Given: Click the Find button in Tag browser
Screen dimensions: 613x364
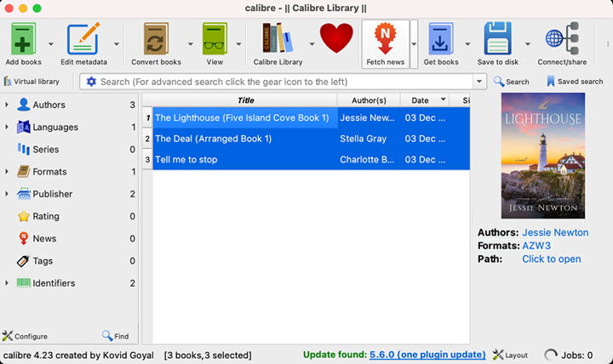Looking at the screenshot, I should (115, 336).
